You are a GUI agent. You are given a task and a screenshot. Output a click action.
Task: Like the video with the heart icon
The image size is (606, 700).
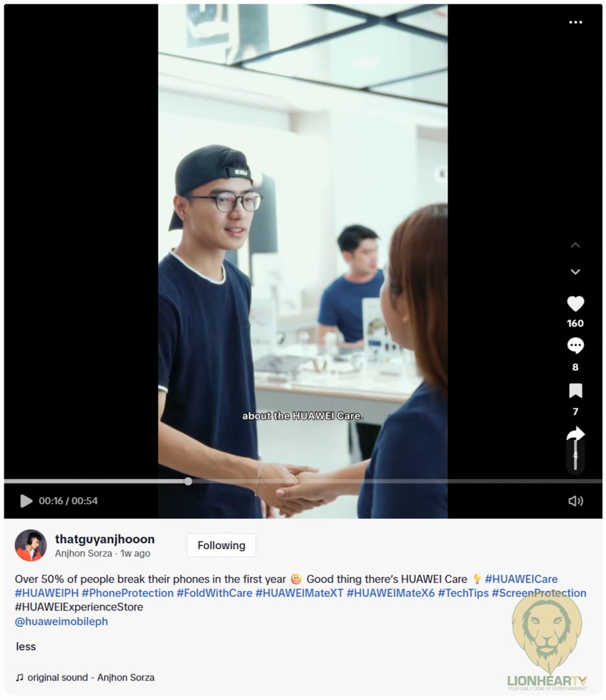click(575, 303)
